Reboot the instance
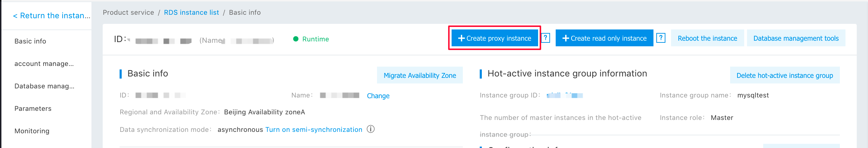 tap(707, 38)
